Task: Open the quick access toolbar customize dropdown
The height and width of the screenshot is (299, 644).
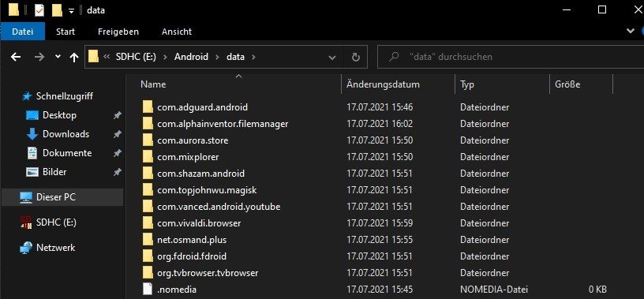Action: point(71,11)
